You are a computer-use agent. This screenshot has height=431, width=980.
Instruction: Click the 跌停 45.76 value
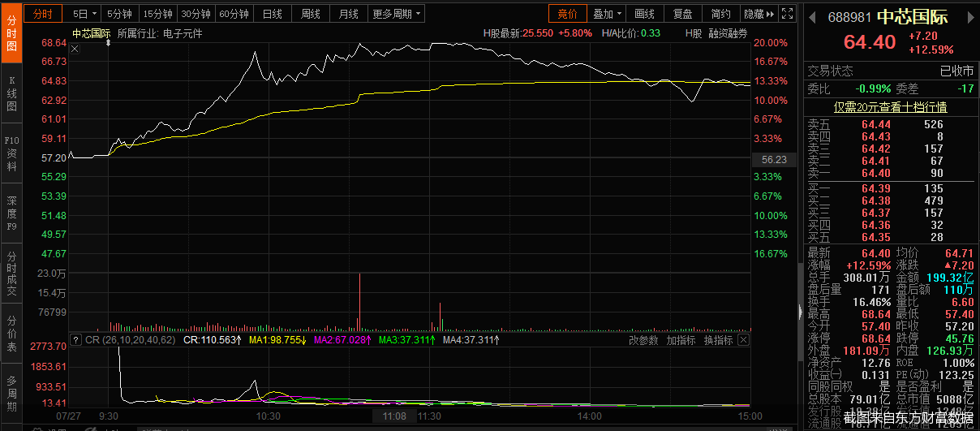point(961,337)
